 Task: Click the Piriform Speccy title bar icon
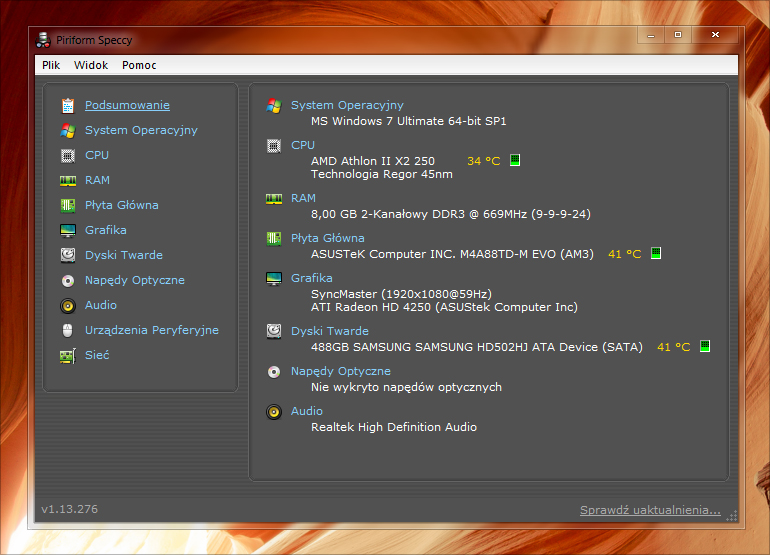coord(43,40)
